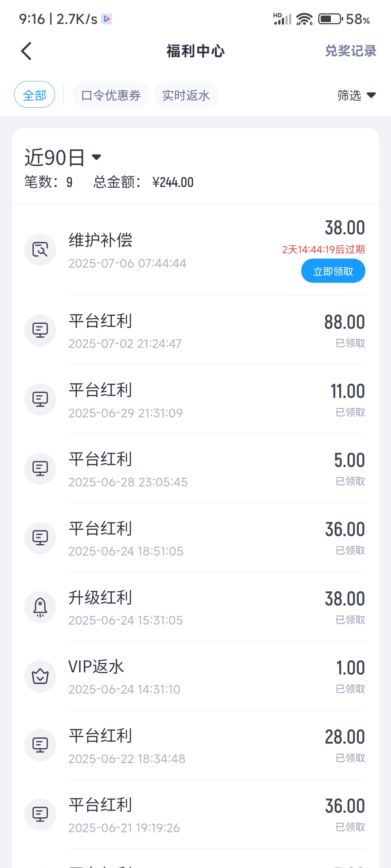The width and height of the screenshot is (391, 868).
Task: Select the 全部 tab
Action: coord(34,95)
